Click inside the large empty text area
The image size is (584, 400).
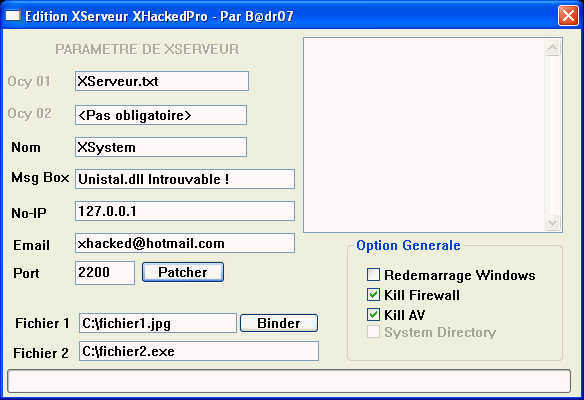click(x=425, y=135)
